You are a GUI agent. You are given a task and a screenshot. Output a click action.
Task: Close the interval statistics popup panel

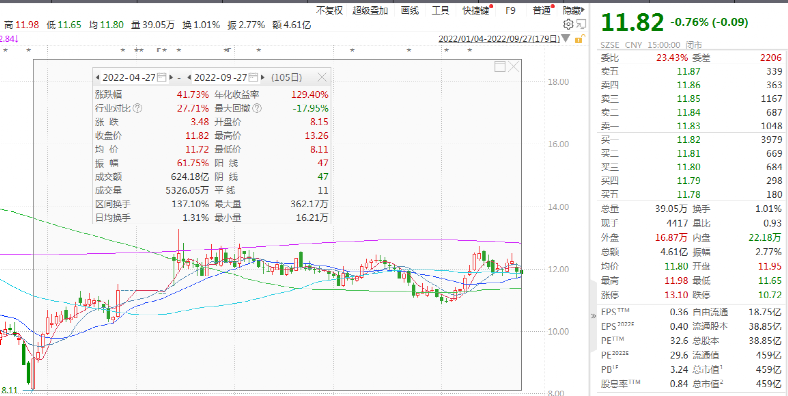tap(322, 77)
